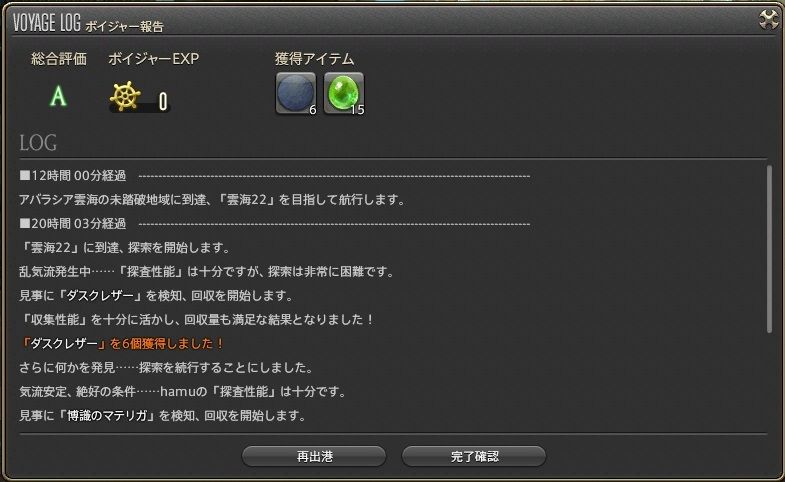Close the Voyage Log window

768,20
